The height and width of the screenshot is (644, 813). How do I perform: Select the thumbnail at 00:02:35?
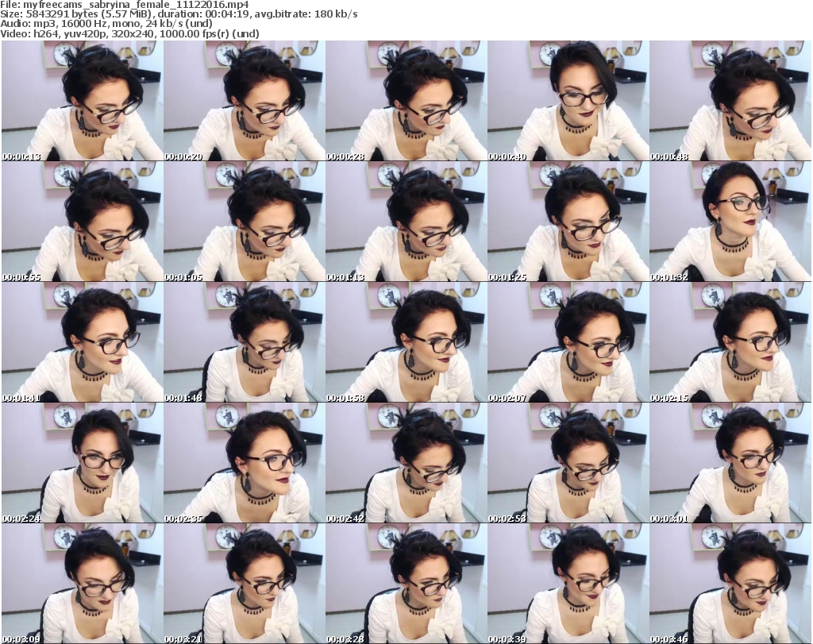[x=245, y=463]
